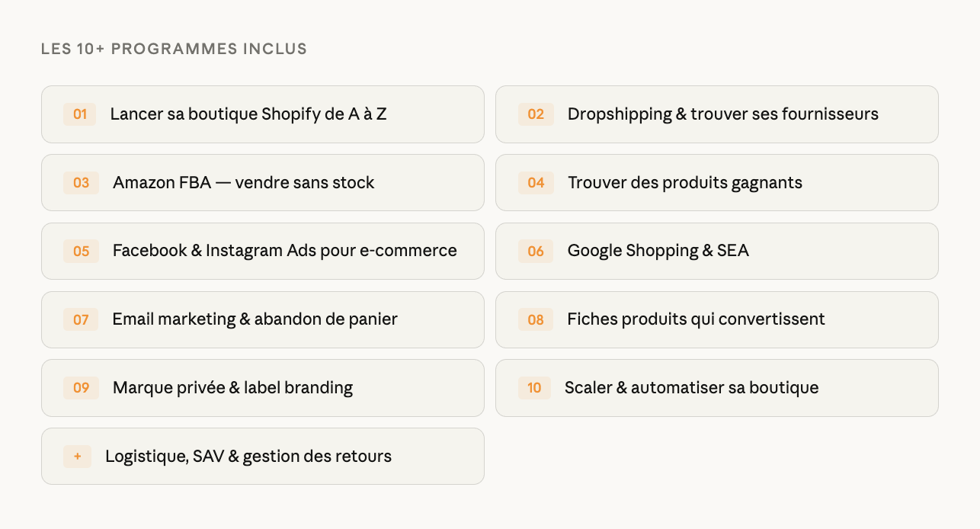
Task: Click the 07 Email marketing badge
Action: tap(81, 320)
